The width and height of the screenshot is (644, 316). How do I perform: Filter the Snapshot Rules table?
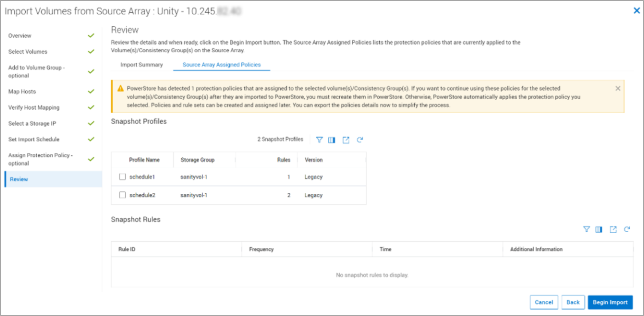[586, 229]
